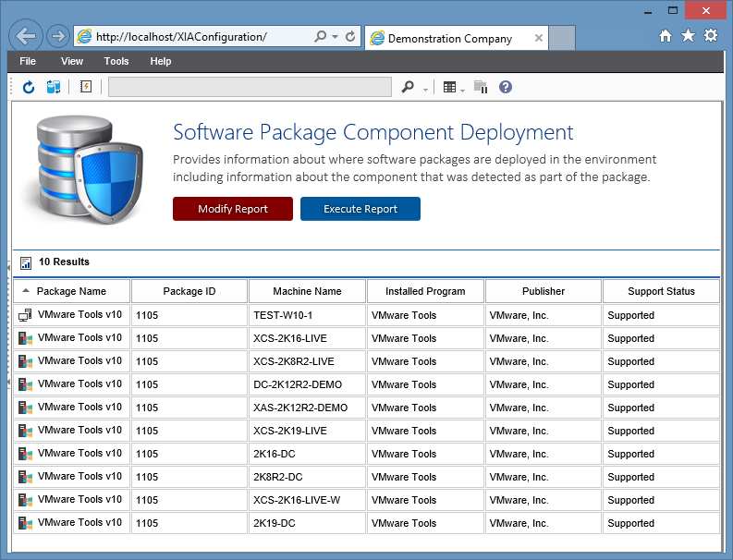This screenshot has height=560, width=733.
Task: Click the server icon in 2K16-DC row
Action: (x=25, y=454)
